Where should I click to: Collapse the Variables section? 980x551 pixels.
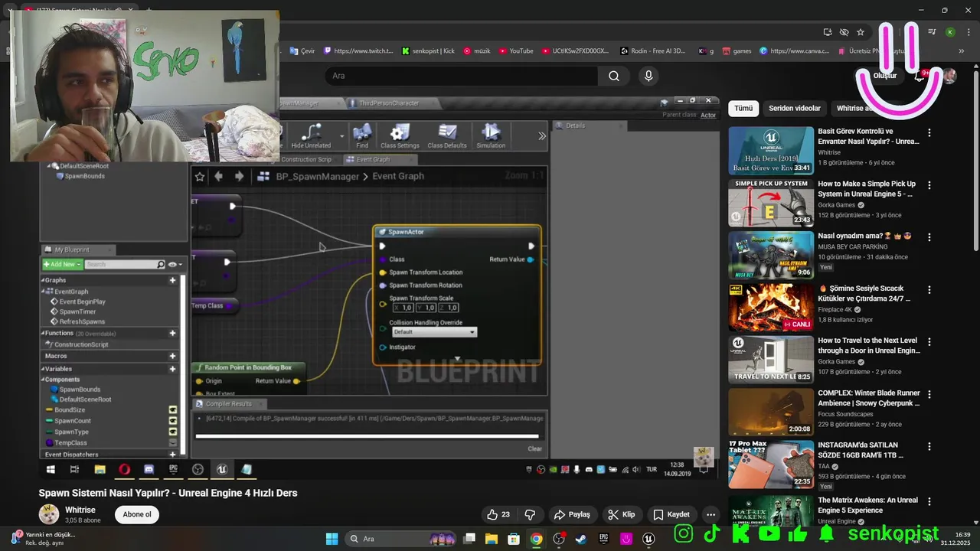pyautogui.click(x=44, y=369)
